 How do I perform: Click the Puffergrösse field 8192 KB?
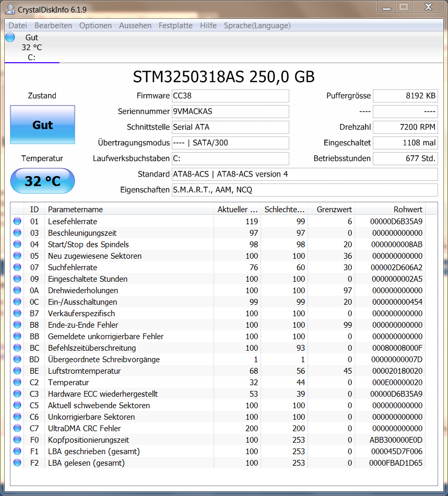click(405, 96)
